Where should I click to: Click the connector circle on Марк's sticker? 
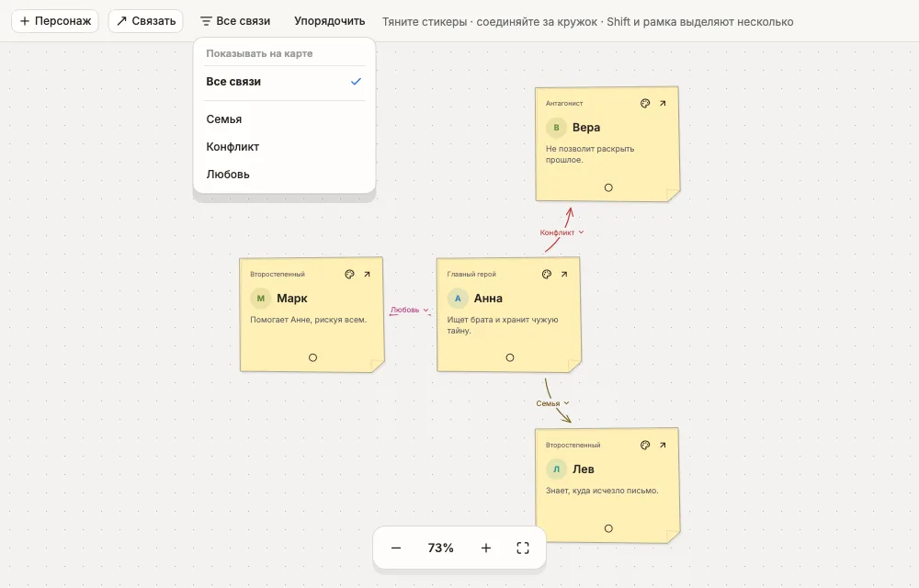point(313,357)
